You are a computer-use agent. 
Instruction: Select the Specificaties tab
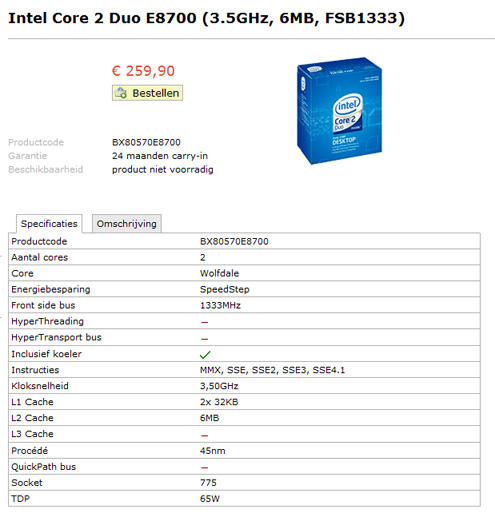click(x=49, y=223)
